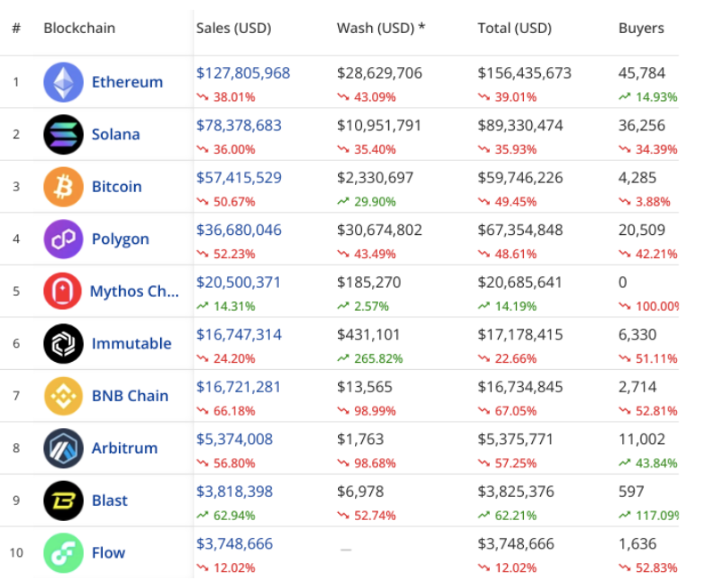Viewport: 701px width, 588px height.
Task: Select Arbitrum wash value $1,763
Action: pos(360,439)
